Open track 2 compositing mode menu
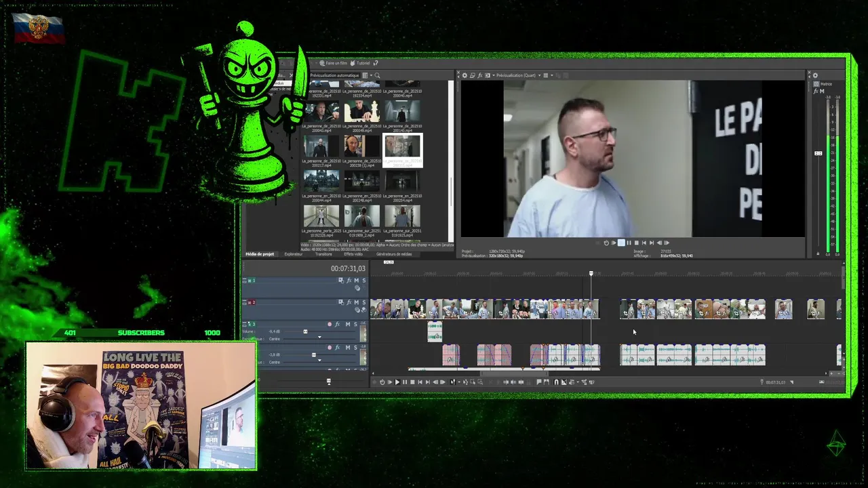 [x=357, y=310]
